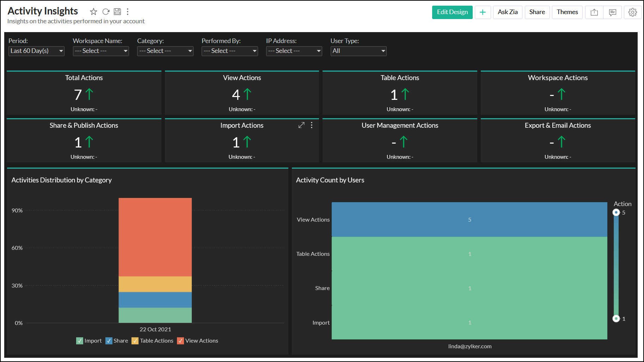
Task: Open the Period dropdown showing Last 60 Days
Action: point(36,51)
